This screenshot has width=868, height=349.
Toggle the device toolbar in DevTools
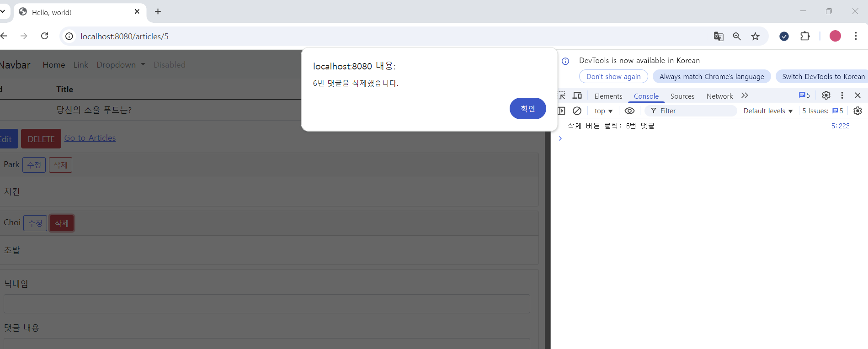[577, 95]
